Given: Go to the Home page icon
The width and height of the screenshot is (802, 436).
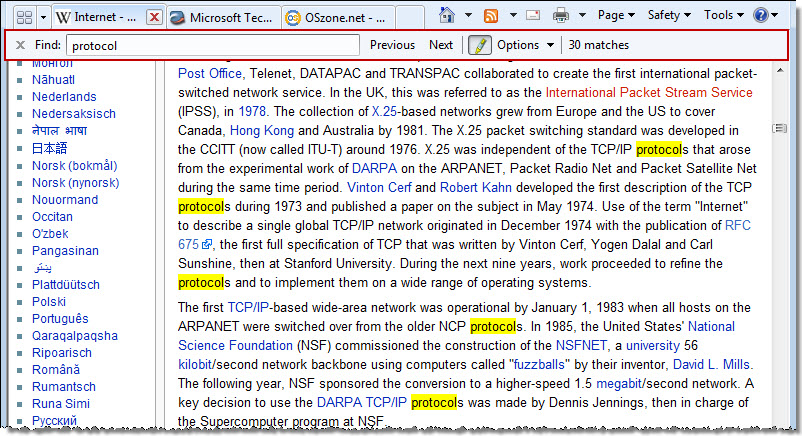Looking at the screenshot, I should coord(447,15).
